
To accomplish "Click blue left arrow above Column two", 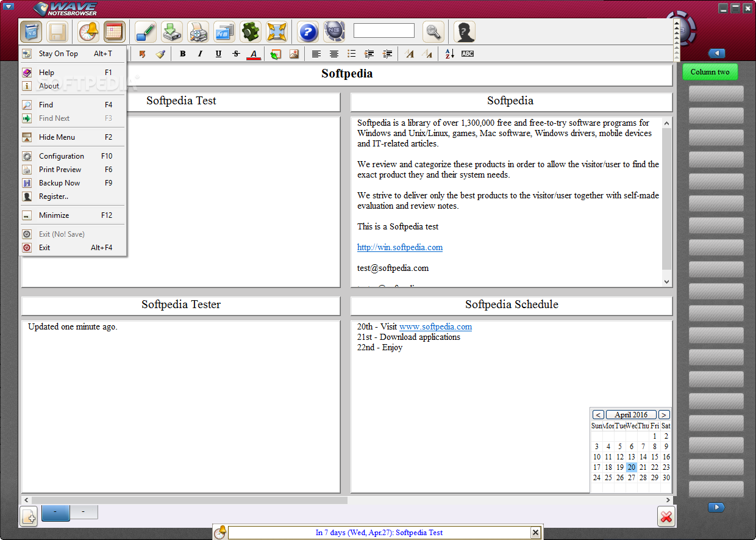I will 716,54.
